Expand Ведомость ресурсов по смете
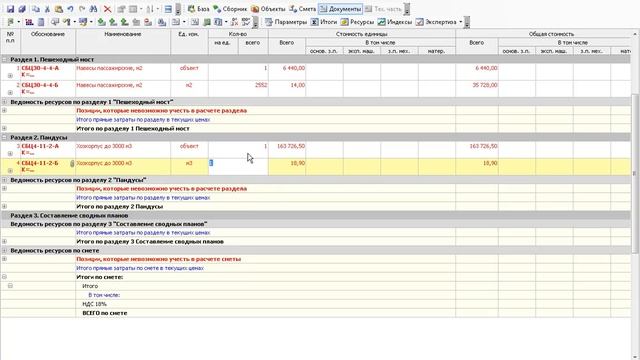640x360 pixels. [4, 250]
